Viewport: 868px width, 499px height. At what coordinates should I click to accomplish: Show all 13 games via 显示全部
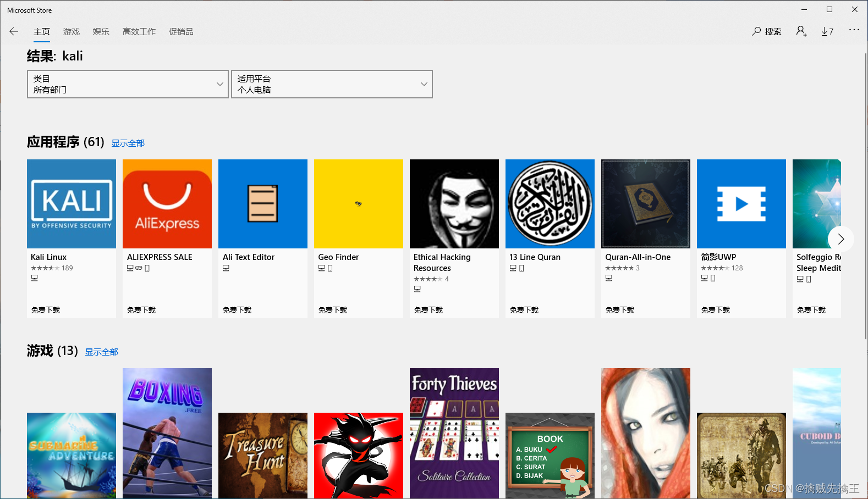pos(102,352)
